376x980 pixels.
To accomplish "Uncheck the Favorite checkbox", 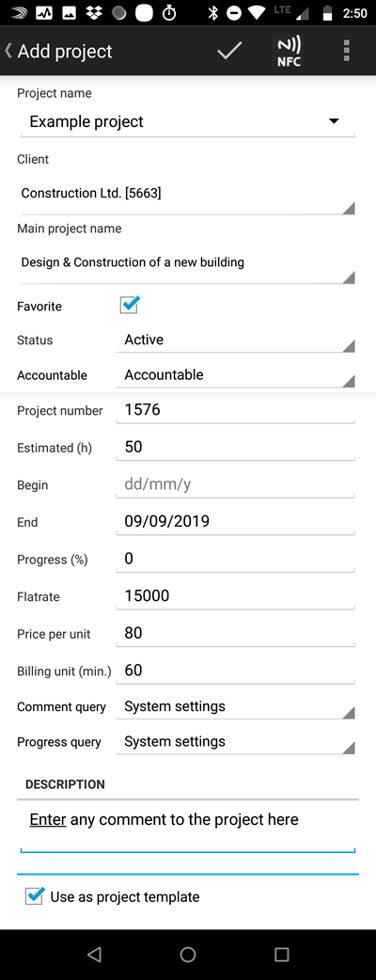I will click(x=130, y=305).
